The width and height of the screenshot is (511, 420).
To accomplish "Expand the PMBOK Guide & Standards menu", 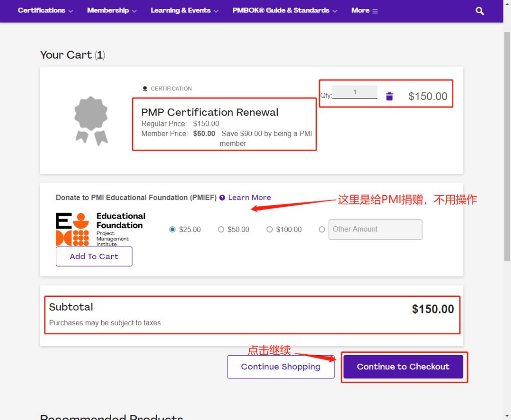I will point(285,10).
